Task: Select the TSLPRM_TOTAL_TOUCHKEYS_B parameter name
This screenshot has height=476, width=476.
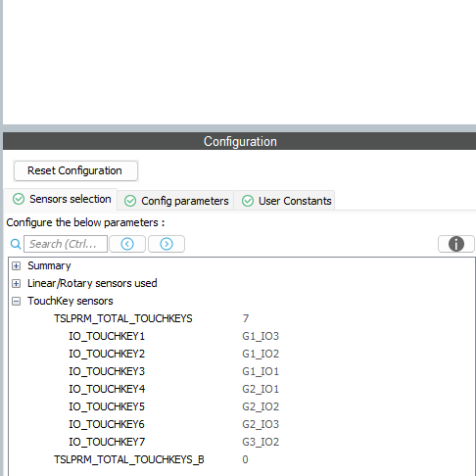Action: click(129, 459)
